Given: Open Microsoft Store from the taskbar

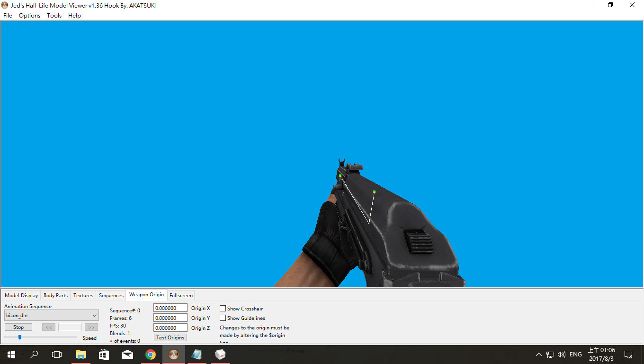Looking at the screenshot, I should click(104, 354).
